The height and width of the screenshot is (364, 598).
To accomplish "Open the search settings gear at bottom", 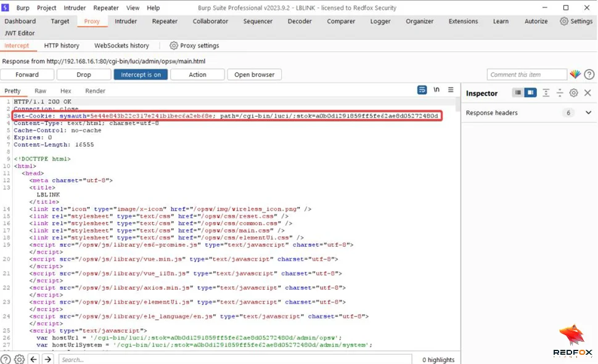I will tap(18, 358).
